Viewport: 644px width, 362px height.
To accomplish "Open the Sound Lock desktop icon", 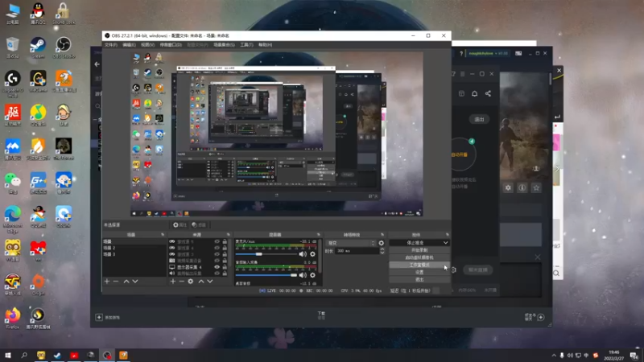I will click(64, 13).
